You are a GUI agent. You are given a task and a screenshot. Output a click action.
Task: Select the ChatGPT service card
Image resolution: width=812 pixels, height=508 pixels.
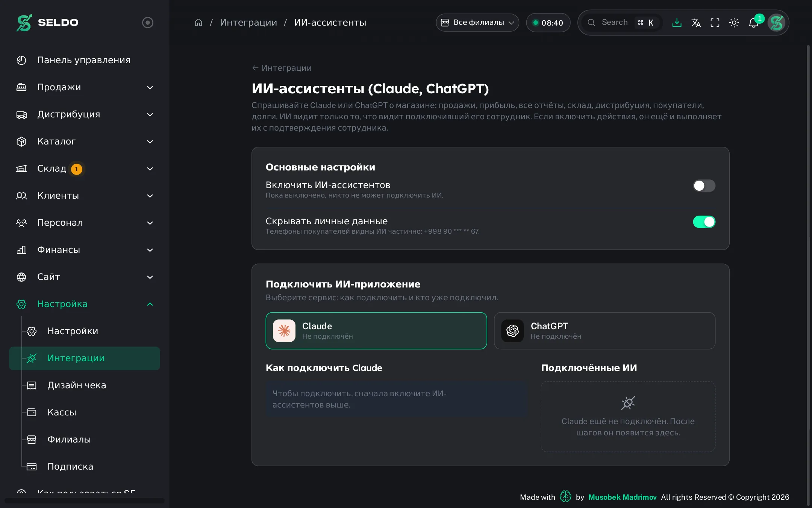coord(604,331)
